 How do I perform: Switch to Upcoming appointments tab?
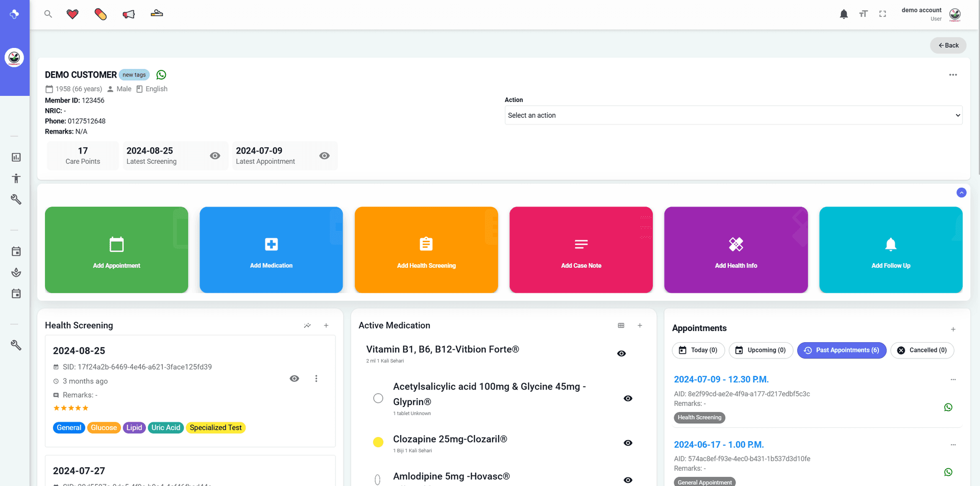click(x=761, y=350)
